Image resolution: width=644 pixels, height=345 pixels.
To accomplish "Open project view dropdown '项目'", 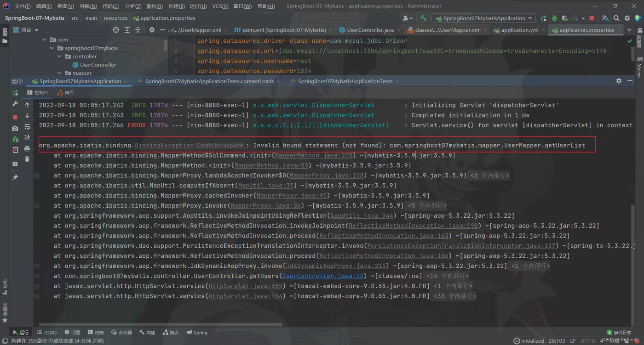I will tap(26, 30).
